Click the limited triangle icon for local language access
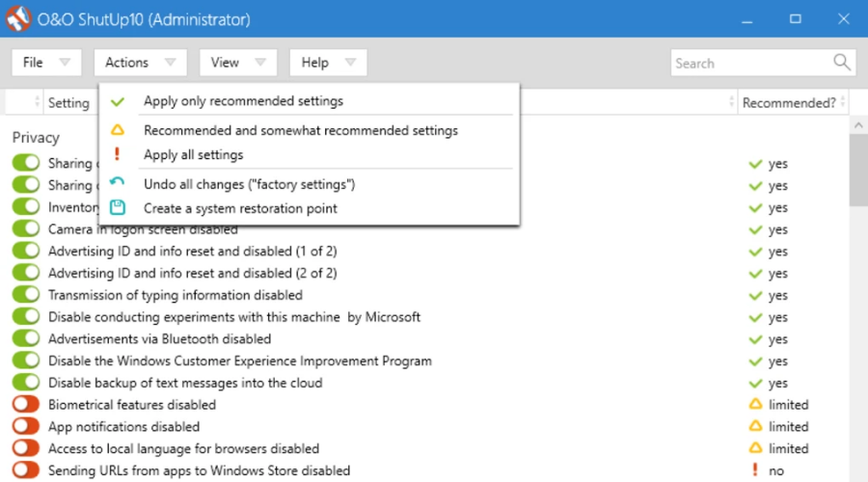The width and height of the screenshot is (868, 482). [x=755, y=447]
